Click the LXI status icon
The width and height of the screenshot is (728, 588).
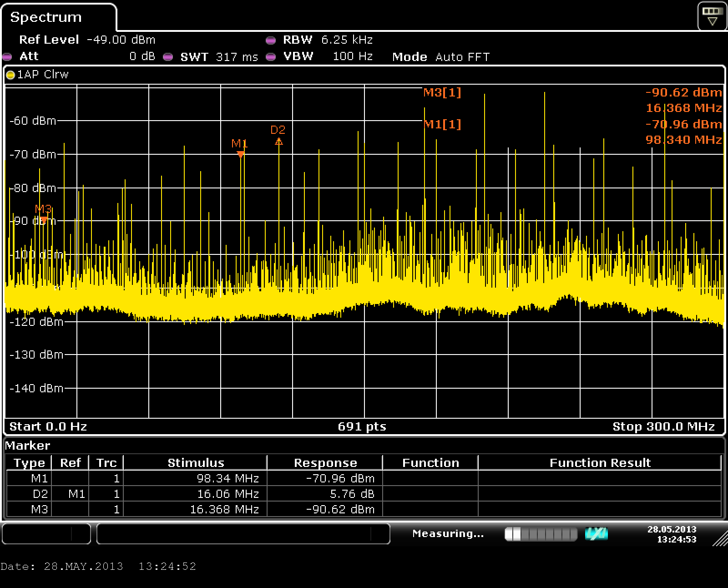(x=596, y=534)
